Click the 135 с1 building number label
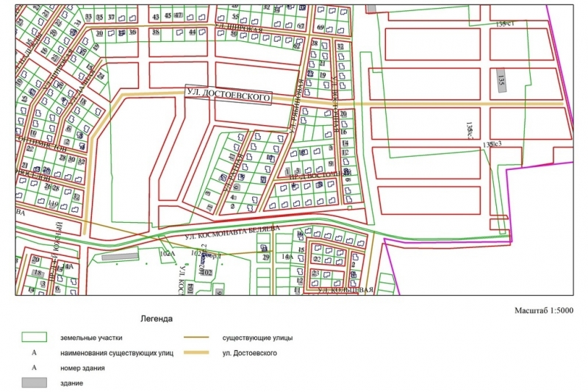 tap(503, 24)
